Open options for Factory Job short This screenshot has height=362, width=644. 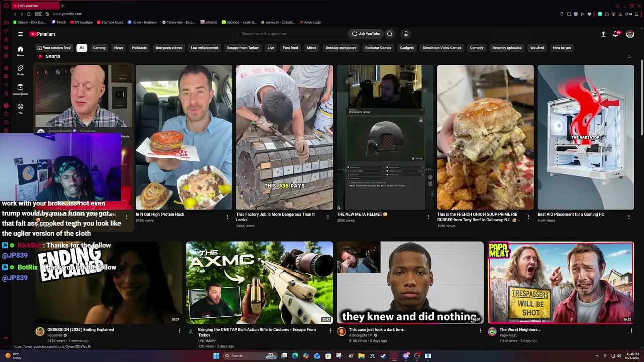tap(328, 217)
